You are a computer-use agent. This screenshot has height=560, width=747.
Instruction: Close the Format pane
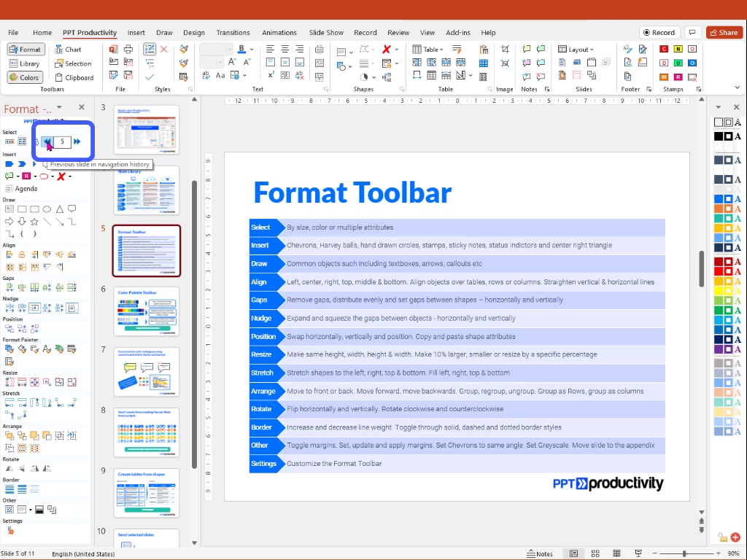click(x=82, y=107)
